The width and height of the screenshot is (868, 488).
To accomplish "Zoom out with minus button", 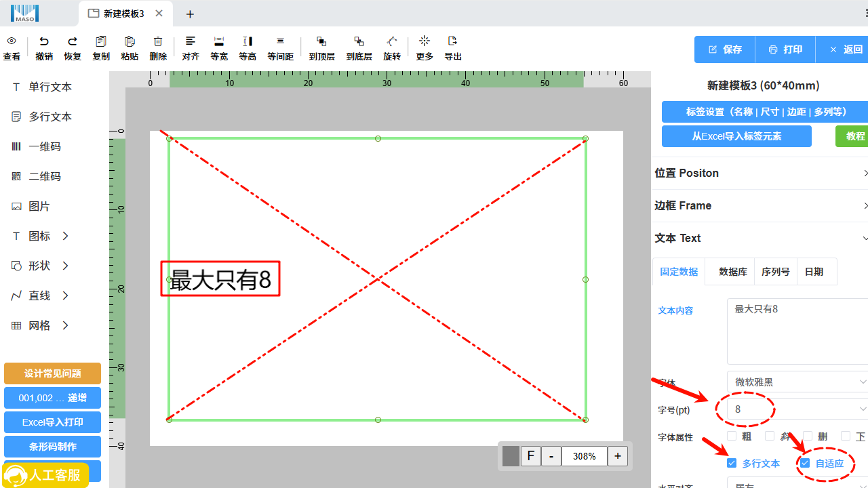I will [x=551, y=456].
